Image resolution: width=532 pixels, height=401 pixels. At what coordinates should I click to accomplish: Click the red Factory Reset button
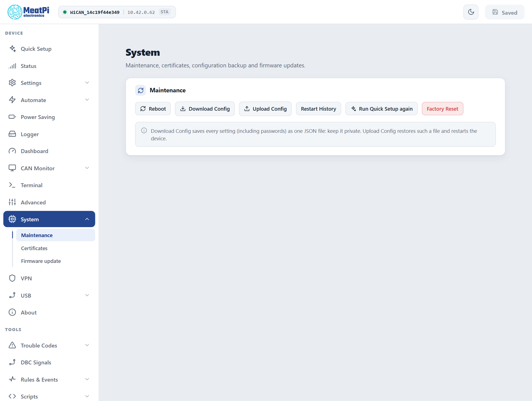click(x=442, y=109)
